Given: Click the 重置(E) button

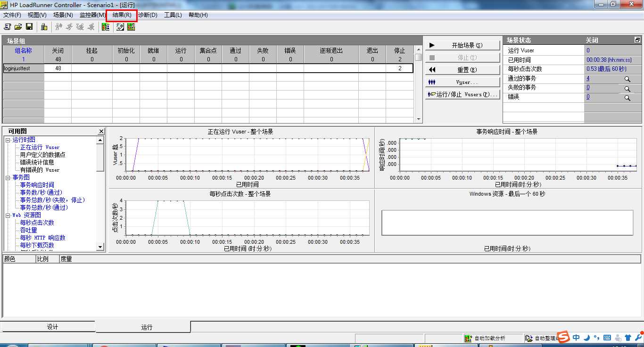Looking at the screenshot, I should click(462, 70).
